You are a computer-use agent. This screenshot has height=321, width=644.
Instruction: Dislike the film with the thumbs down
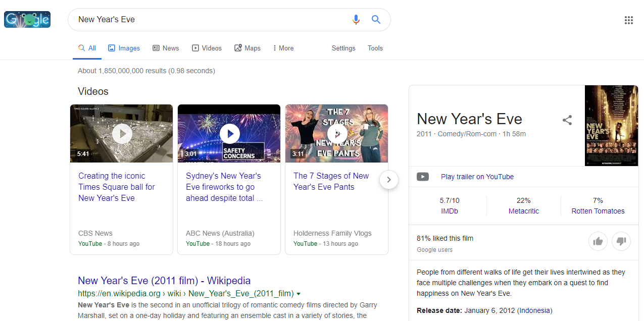[x=621, y=241]
